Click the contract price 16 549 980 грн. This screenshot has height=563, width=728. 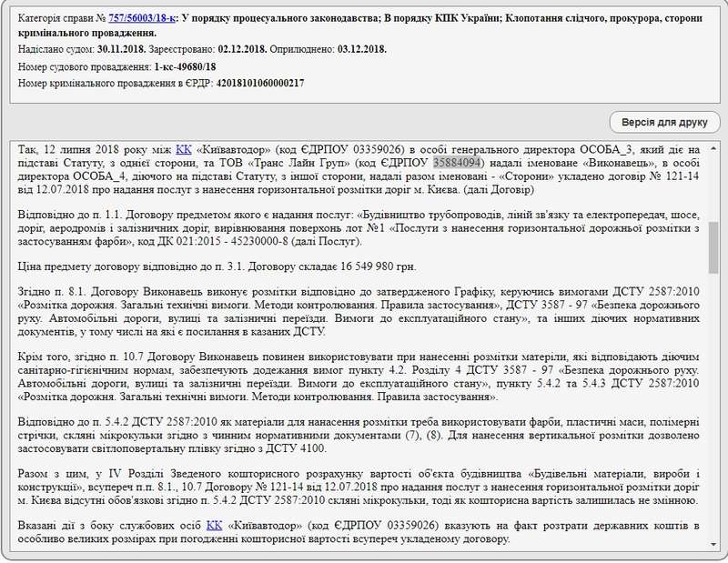click(378, 266)
